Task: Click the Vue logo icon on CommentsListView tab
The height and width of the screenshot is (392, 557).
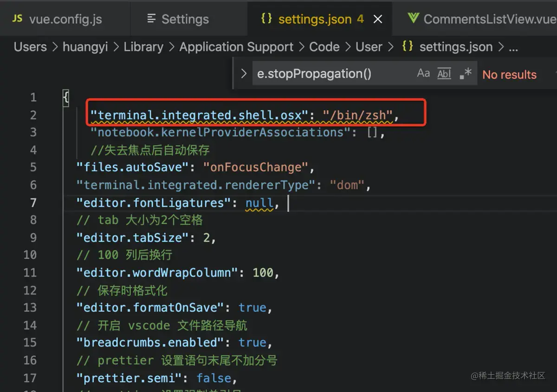Action: [413, 19]
